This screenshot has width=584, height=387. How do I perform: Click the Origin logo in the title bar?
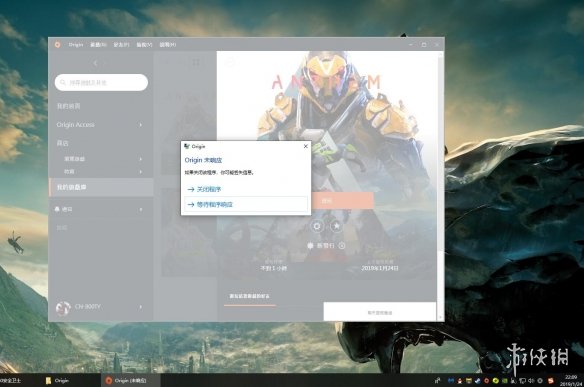57,44
